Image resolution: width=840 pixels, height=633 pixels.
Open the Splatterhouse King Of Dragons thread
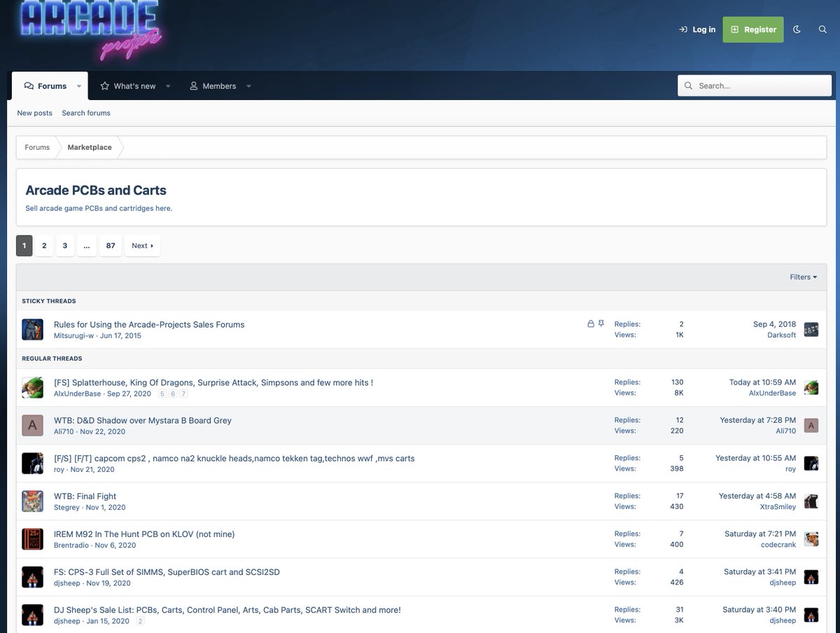pyautogui.click(x=213, y=382)
